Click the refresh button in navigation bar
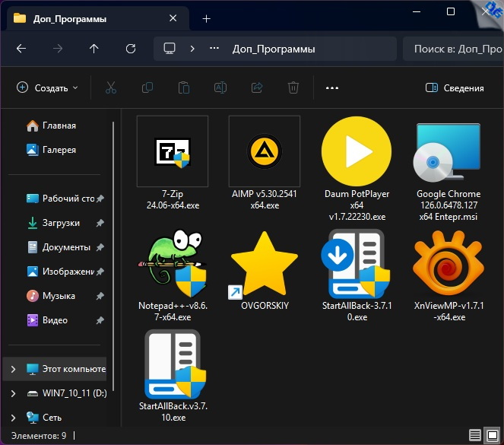The width and height of the screenshot is (504, 445). 130,49
